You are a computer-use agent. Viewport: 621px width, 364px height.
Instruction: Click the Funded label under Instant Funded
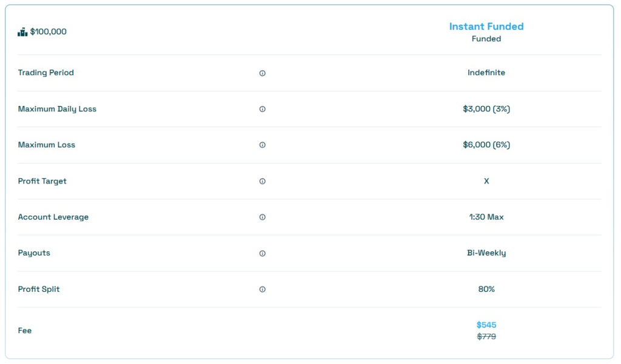(x=486, y=39)
